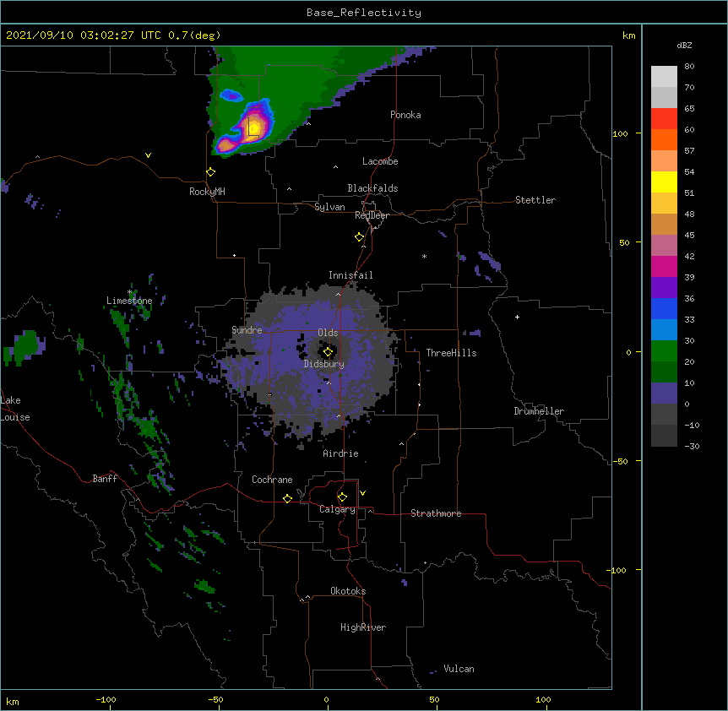Click the Drumheller label

pyautogui.click(x=539, y=411)
